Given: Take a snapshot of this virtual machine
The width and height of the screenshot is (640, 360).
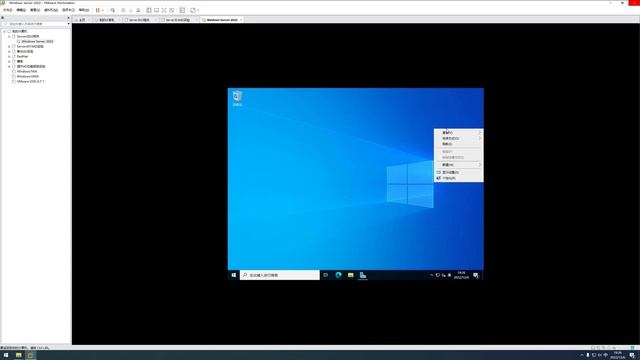Looking at the screenshot, I should coord(123,10).
